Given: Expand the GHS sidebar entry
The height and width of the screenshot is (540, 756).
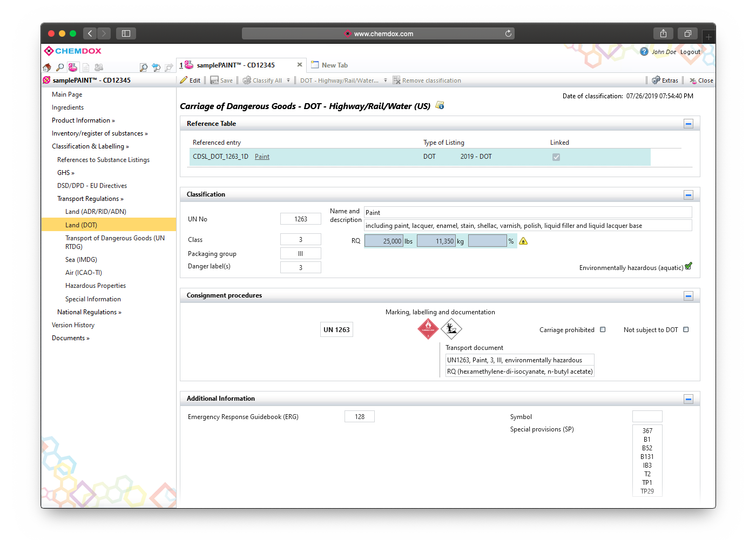Looking at the screenshot, I should [66, 173].
